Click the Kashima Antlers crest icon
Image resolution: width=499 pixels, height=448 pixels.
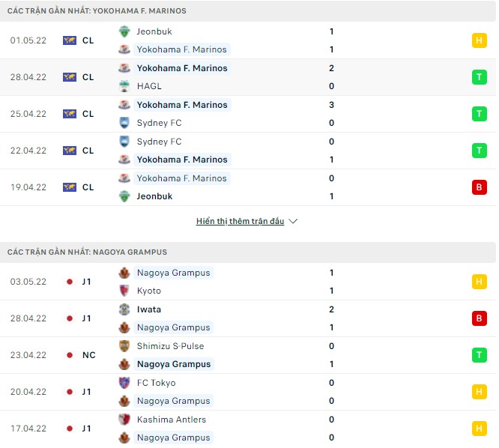(x=124, y=420)
